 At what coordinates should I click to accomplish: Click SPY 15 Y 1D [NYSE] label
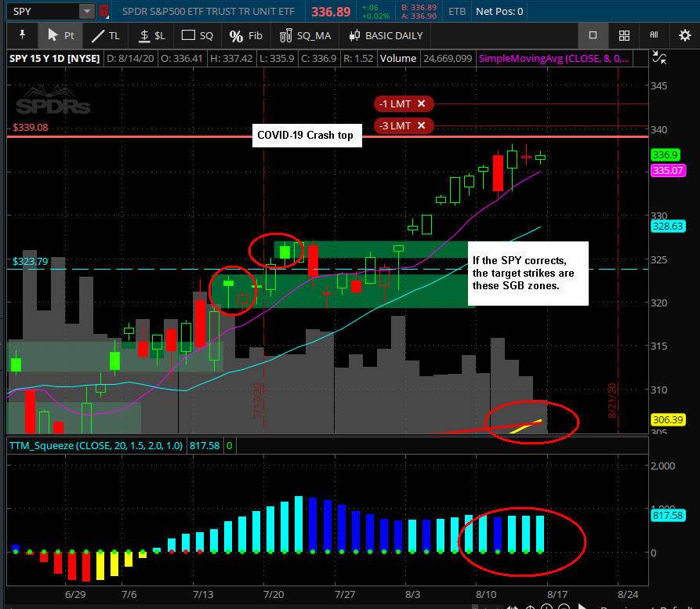point(54,59)
